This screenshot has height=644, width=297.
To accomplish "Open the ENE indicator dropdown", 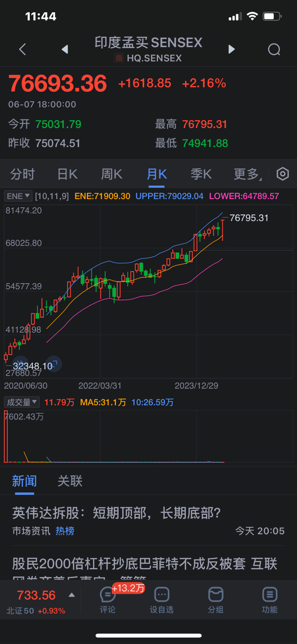I will click(18, 196).
